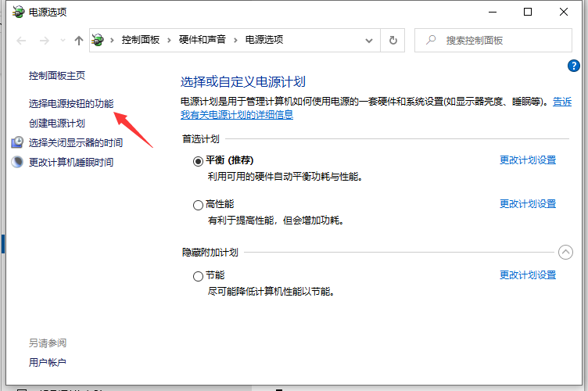Click the Power Options icon in title bar
Viewport: 588px width, 391px height.
(18, 12)
